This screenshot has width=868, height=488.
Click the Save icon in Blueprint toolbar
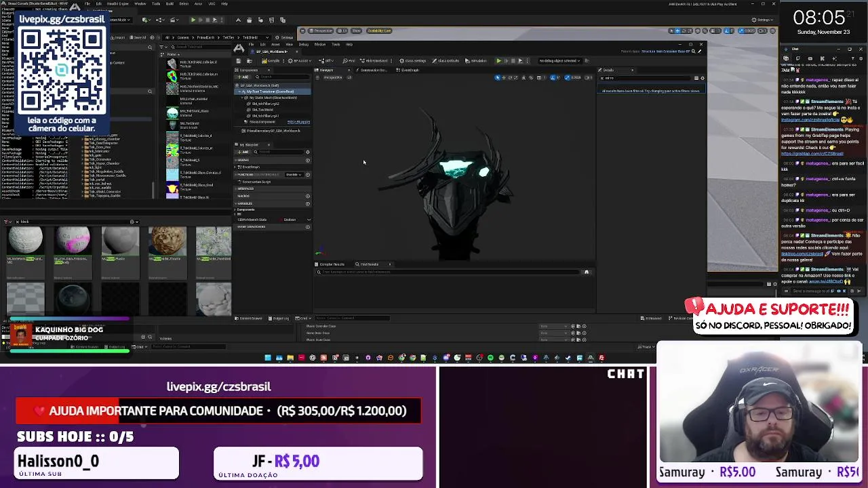pos(238,60)
